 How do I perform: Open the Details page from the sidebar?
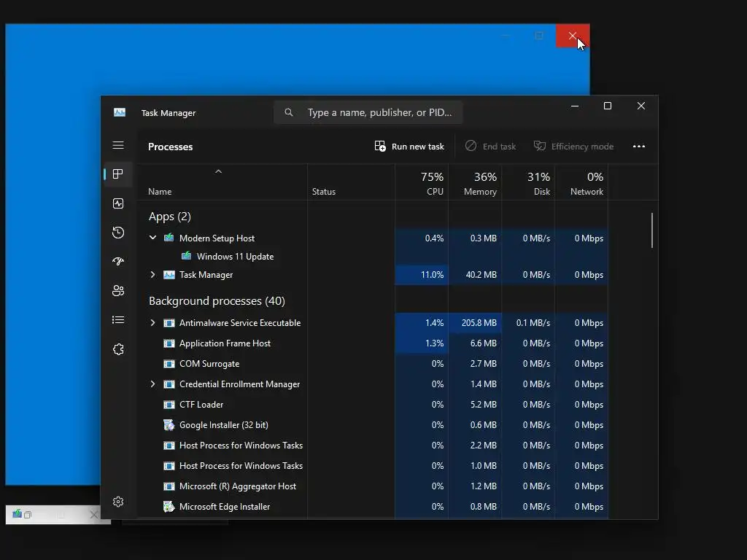[118, 320]
